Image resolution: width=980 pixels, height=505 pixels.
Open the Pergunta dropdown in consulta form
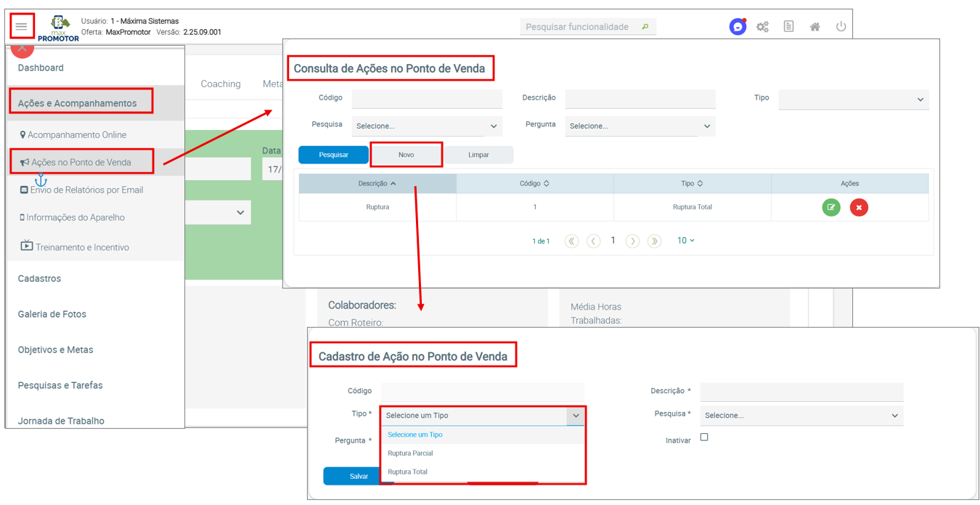tap(640, 126)
